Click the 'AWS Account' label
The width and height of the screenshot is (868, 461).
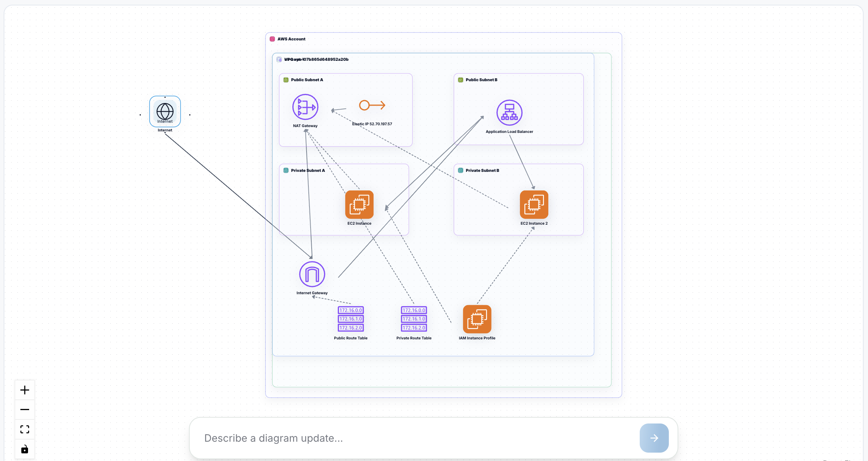point(291,39)
